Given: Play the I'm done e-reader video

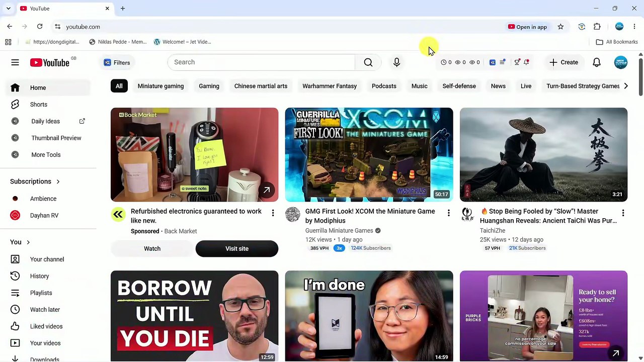Looking at the screenshot, I should (369, 316).
